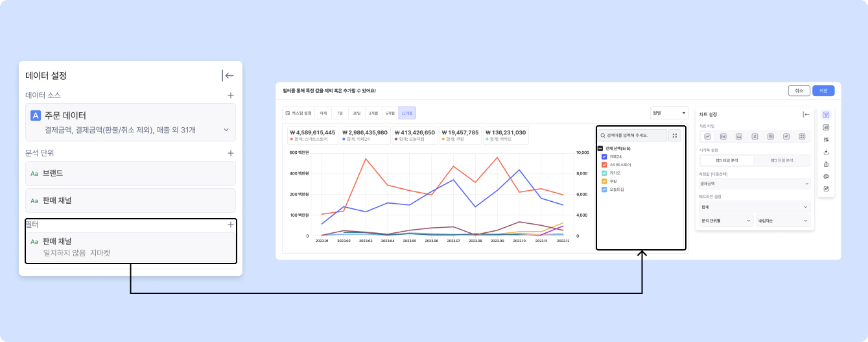Click the download icon in right toolbar
This screenshot has height=342, width=868.
(x=826, y=152)
